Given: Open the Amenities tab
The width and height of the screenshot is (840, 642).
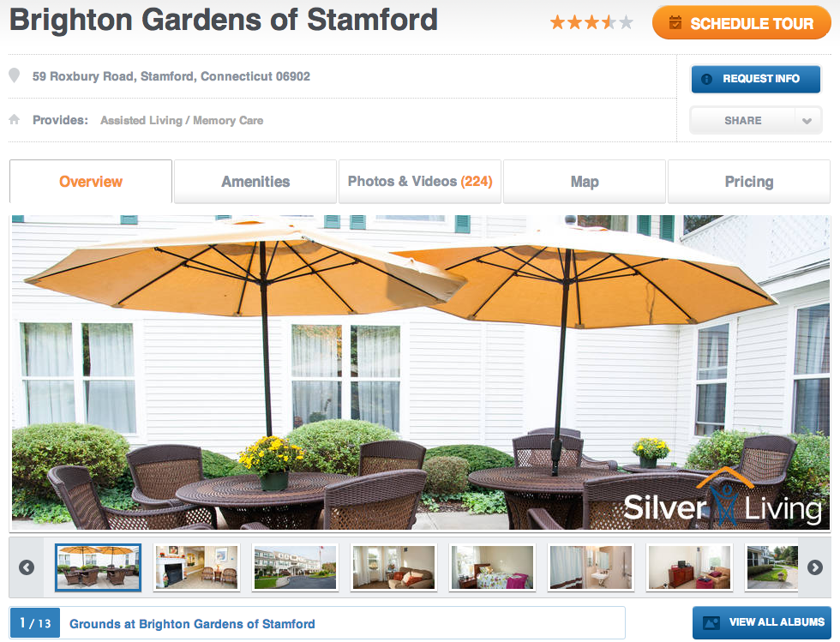Looking at the screenshot, I should (255, 182).
